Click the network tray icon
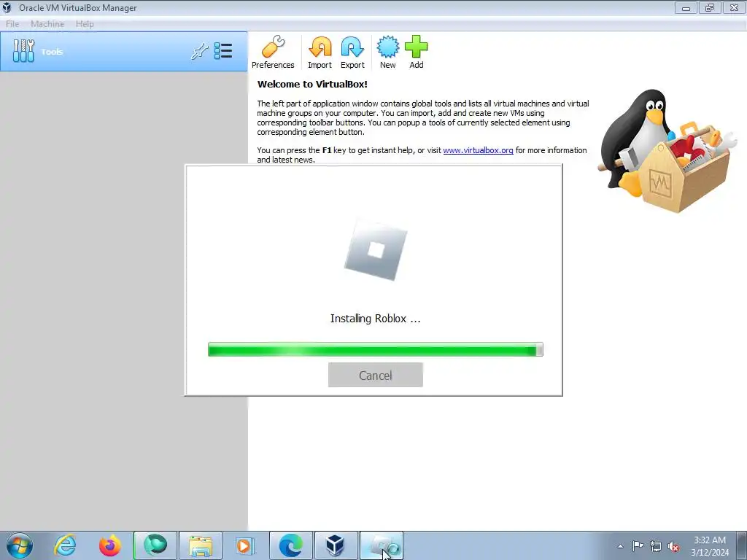The image size is (747, 560). click(x=656, y=546)
